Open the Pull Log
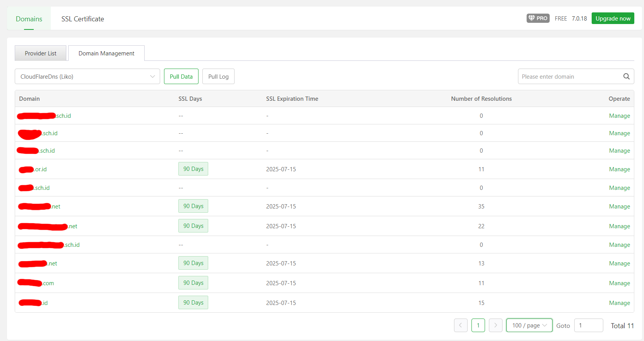 (218, 76)
